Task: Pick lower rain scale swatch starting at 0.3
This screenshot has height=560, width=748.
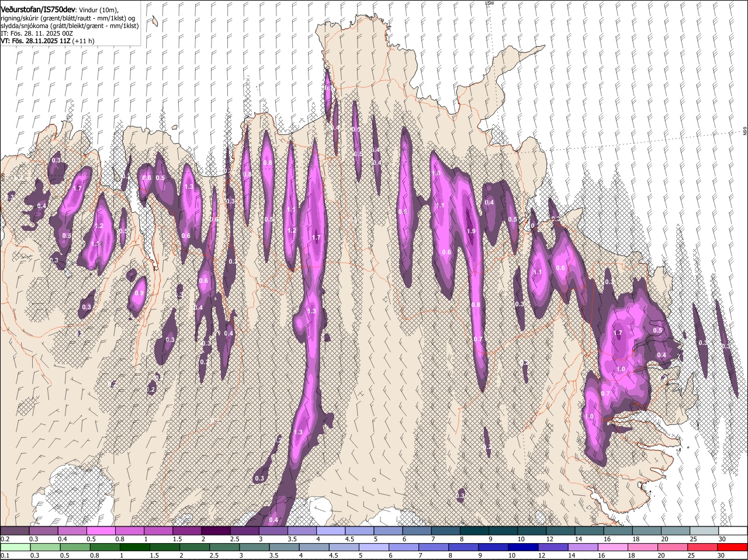Action: point(45,547)
